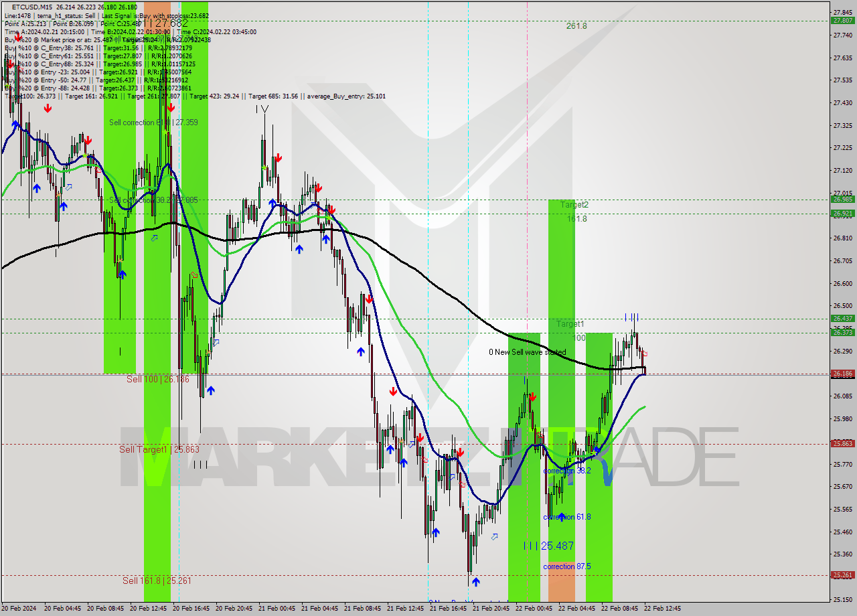The width and height of the screenshot is (857, 616).
Task: Click the 26.186 red current price tag
Action: pyautogui.click(x=843, y=374)
